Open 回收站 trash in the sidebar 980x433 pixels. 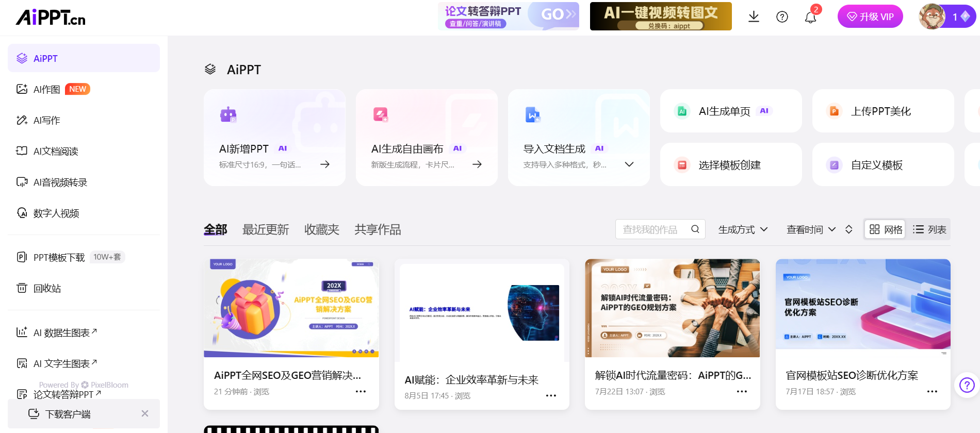point(84,288)
